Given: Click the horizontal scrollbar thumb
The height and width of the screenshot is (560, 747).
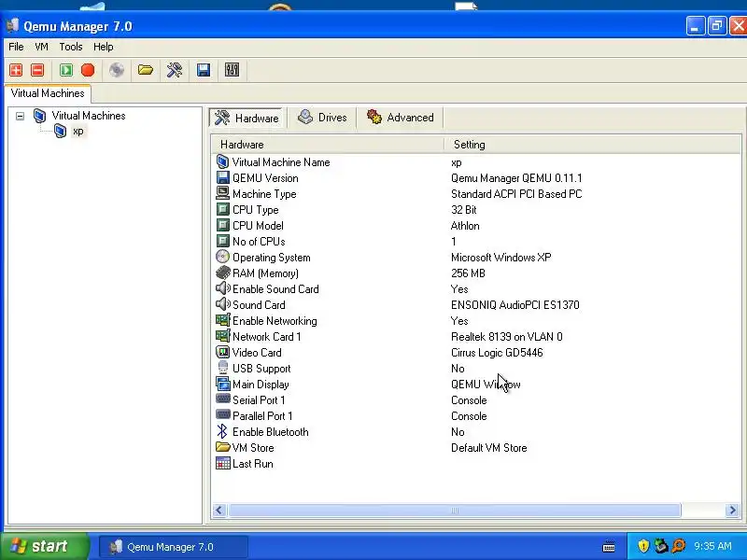Looking at the screenshot, I should [455, 511].
